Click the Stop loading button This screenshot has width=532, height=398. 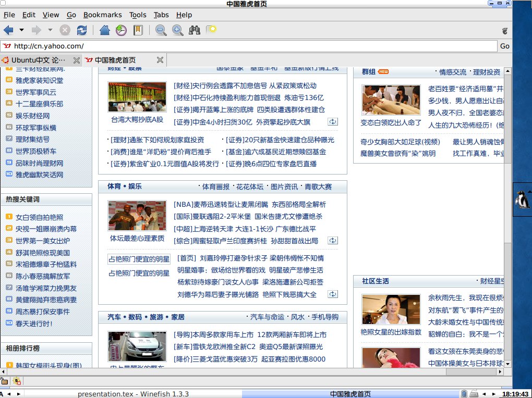(x=65, y=30)
